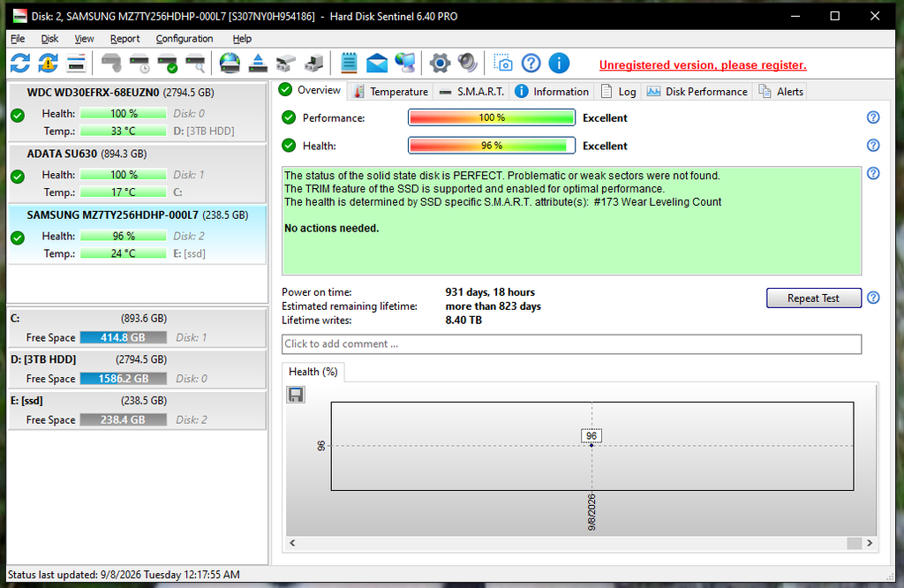This screenshot has height=588, width=904.
Task: Click the blue envelope email icon
Action: click(377, 63)
